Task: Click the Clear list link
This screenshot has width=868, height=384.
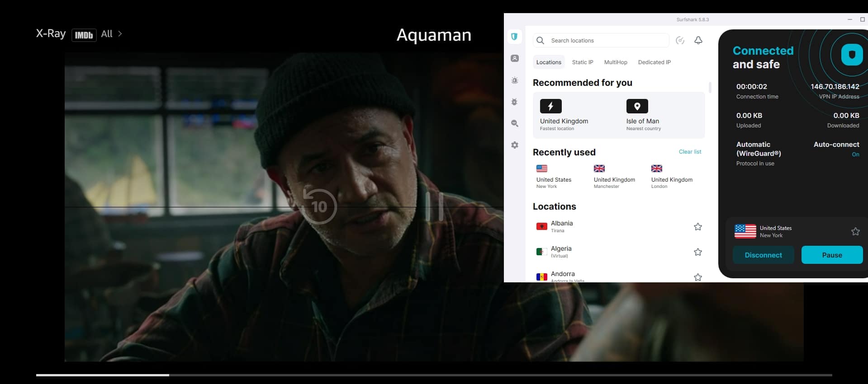Action: tap(690, 152)
